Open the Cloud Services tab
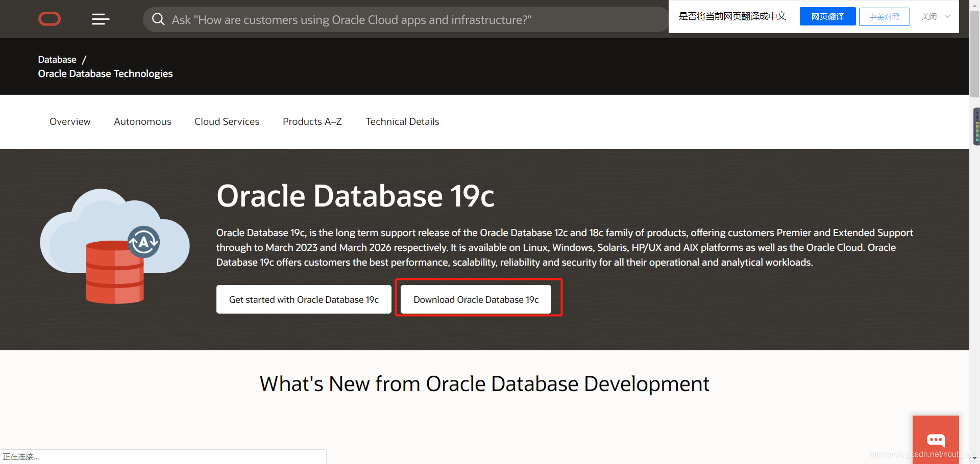Viewport: 980px width, 464px height. (227, 121)
